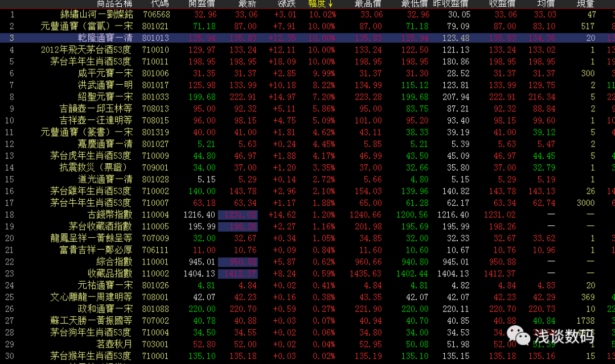Select row 嘉慶通寶一清
The height and width of the screenshot is (364, 615).
(307, 144)
